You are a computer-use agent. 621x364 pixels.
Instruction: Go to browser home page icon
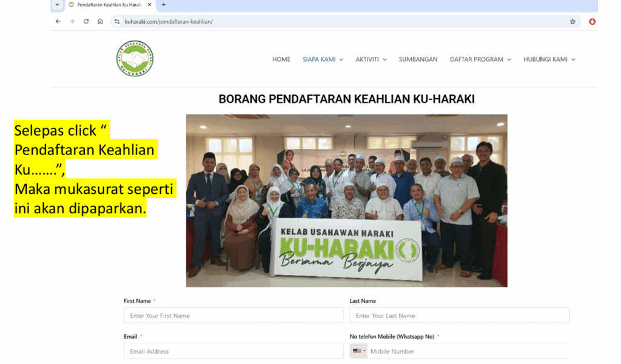[100, 21]
